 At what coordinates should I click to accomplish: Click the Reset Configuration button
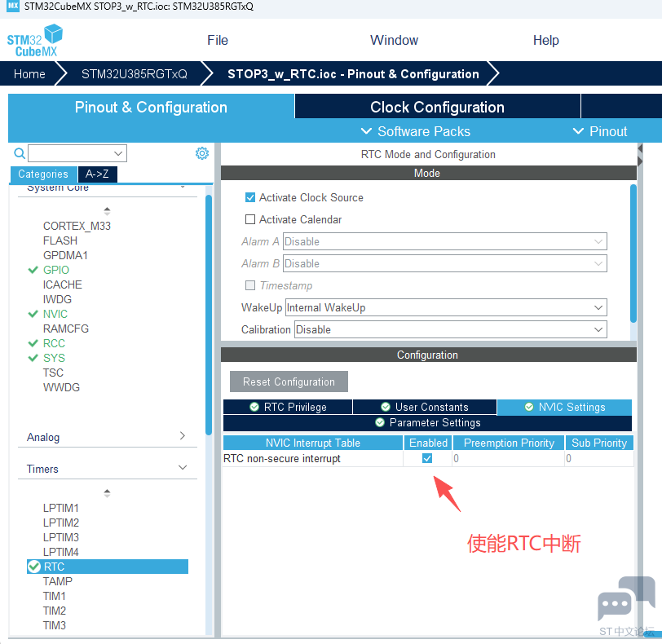pyautogui.click(x=289, y=382)
